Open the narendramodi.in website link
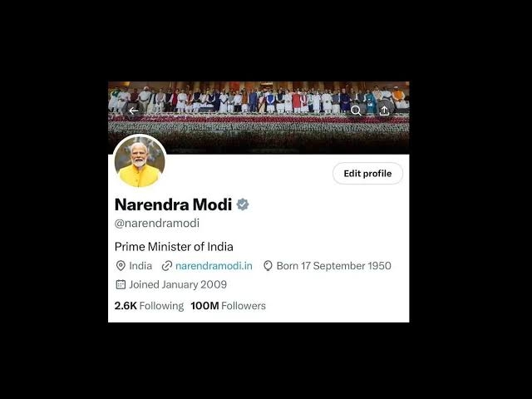This screenshot has width=532, height=399. [x=214, y=266]
